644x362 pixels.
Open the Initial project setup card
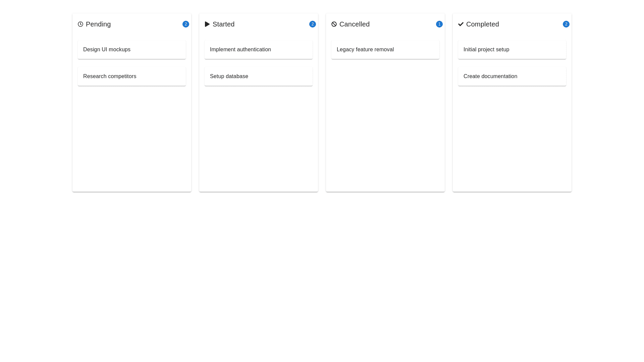click(x=512, y=50)
